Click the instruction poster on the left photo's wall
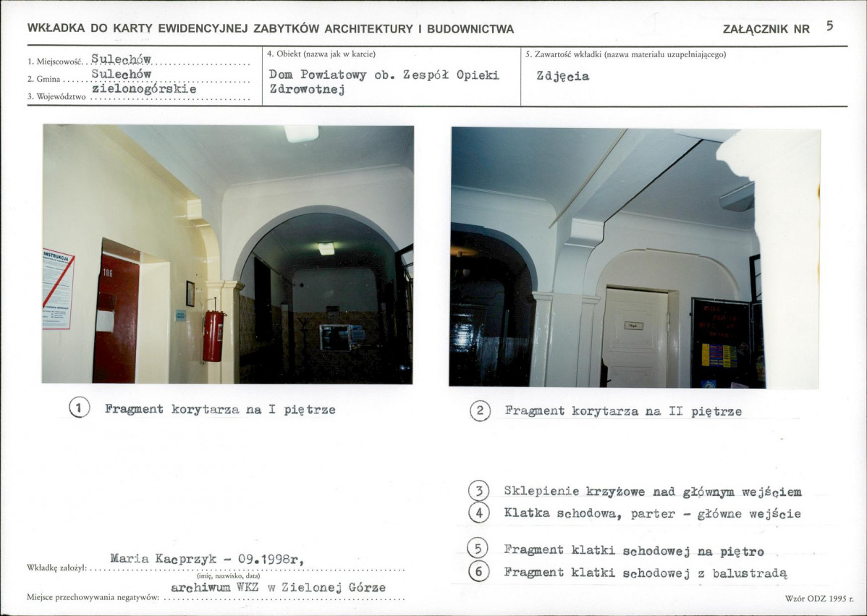 [x=58, y=289]
